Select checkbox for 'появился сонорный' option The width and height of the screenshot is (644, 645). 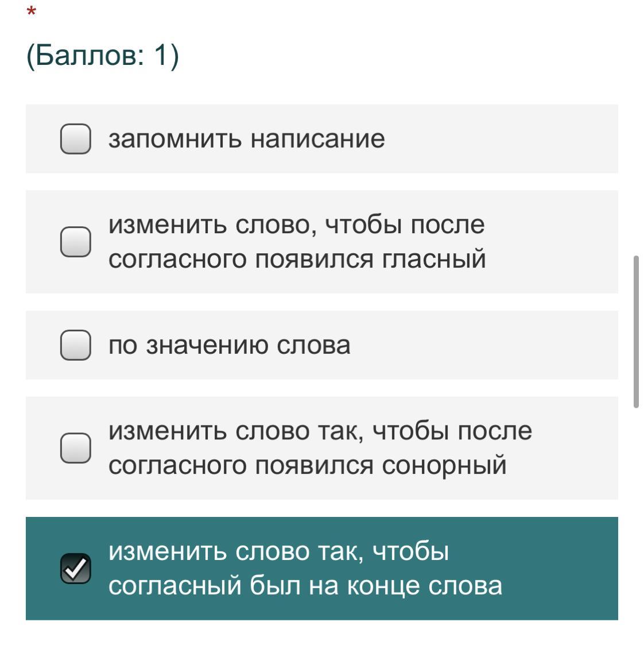pos(76,448)
